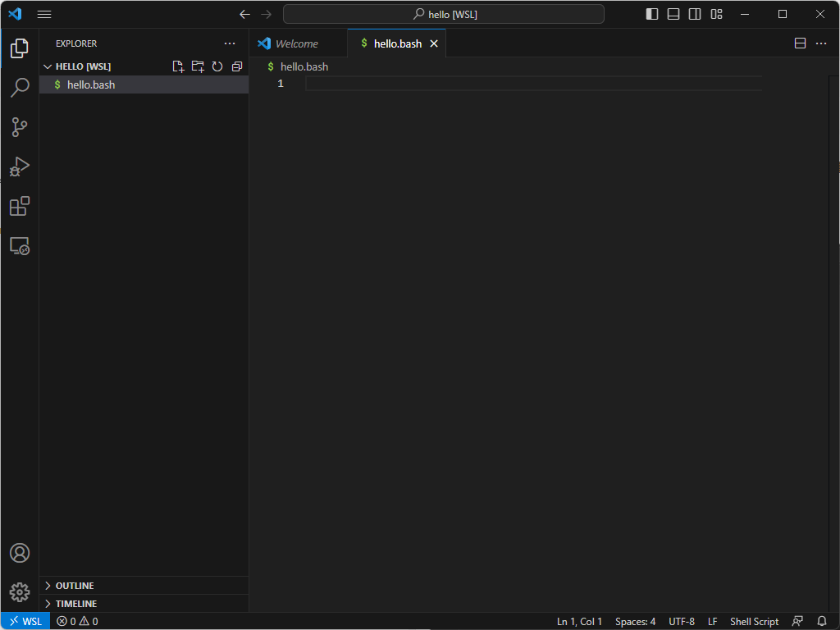Close the hello.bash tab
Viewport: 840px width, 630px height.
coord(434,44)
